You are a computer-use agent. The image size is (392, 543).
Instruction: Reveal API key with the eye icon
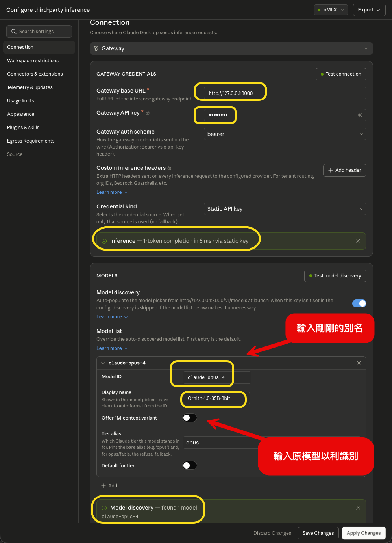360,115
